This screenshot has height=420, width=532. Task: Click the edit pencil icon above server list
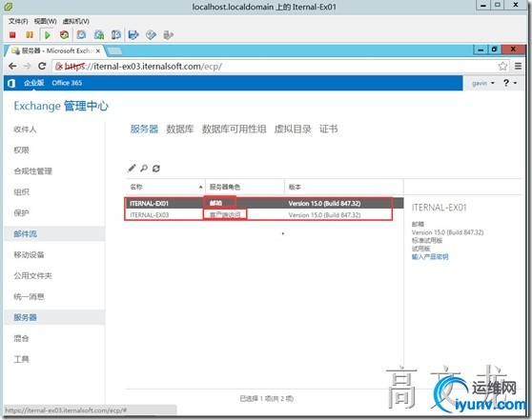point(132,169)
